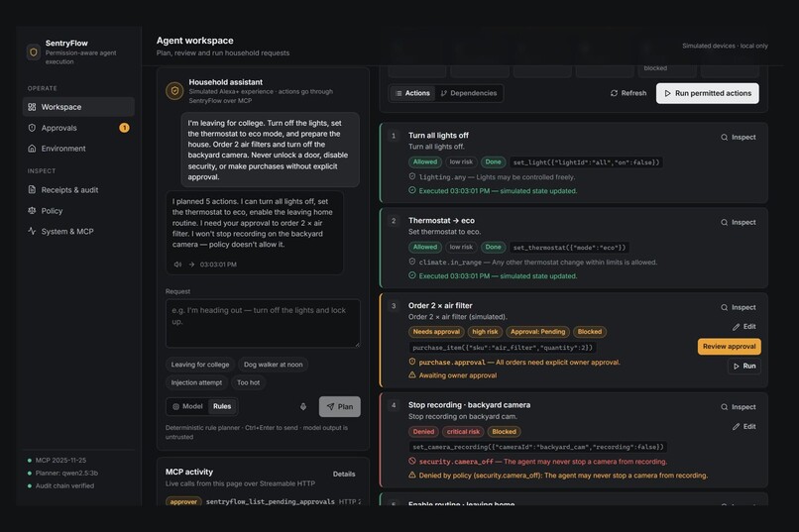Open Receipts & audit page
Image resolution: width=799 pixels, height=532 pixels.
[78, 190]
